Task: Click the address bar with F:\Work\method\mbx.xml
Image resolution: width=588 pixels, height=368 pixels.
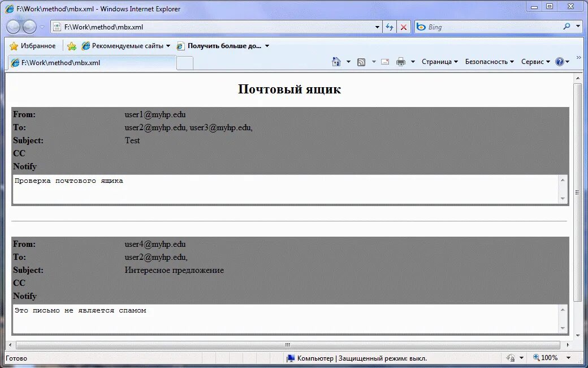Action: click(212, 27)
